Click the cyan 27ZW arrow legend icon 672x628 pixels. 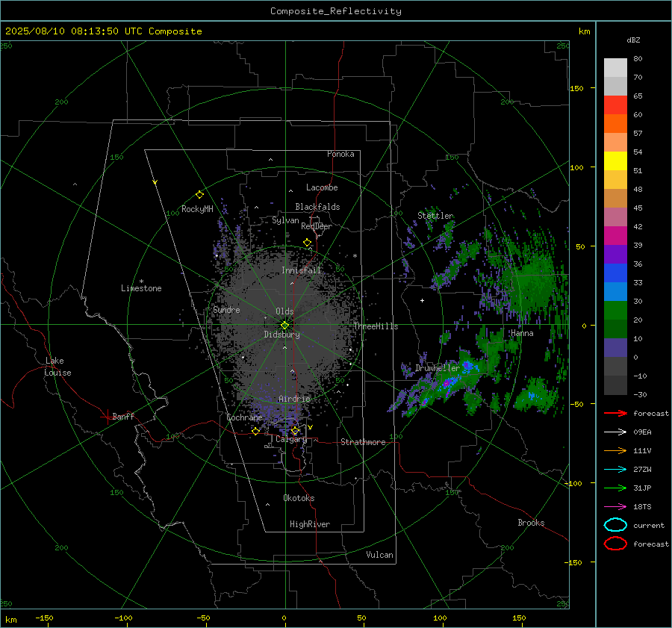pyautogui.click(x=615, y=470)
